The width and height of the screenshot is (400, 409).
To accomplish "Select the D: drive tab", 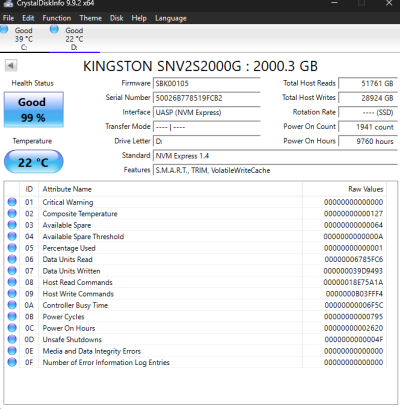I will click(x=74, y=38).
